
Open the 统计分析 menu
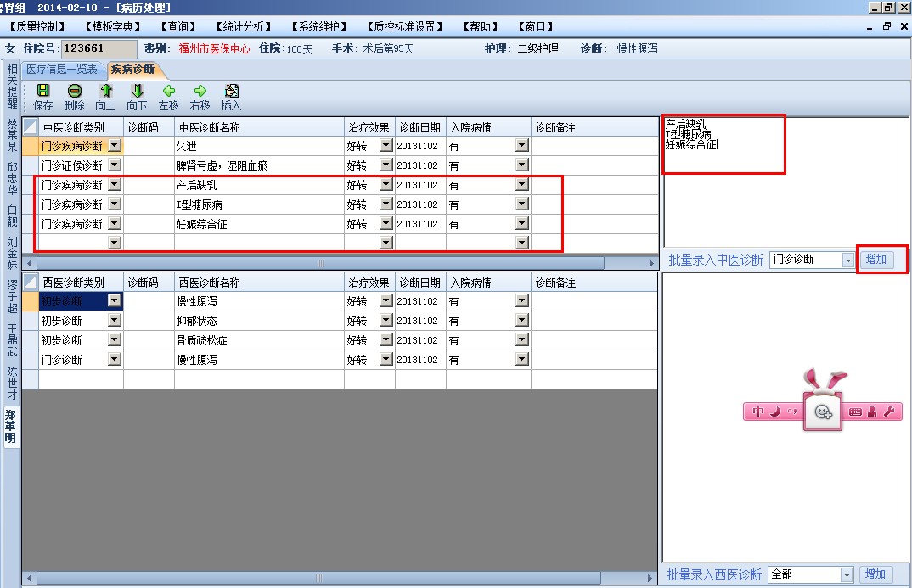pyautogui.click(x=244, y=27)
